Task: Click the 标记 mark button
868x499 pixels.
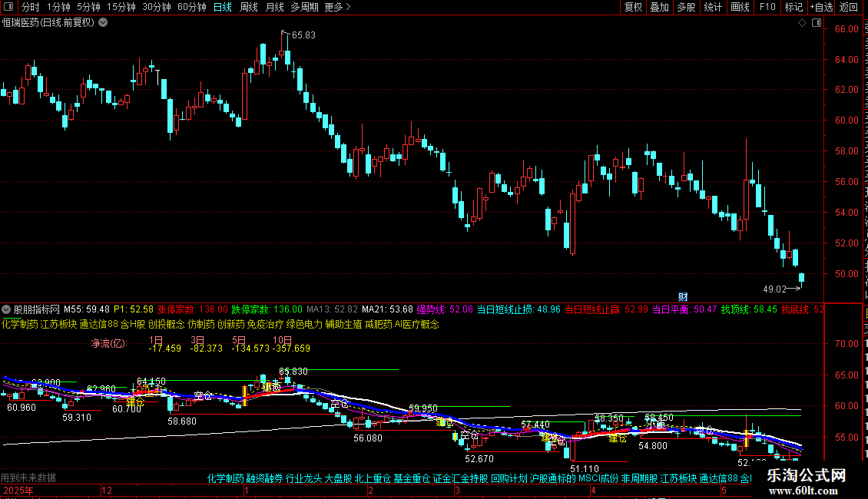Action: (793, 7)
